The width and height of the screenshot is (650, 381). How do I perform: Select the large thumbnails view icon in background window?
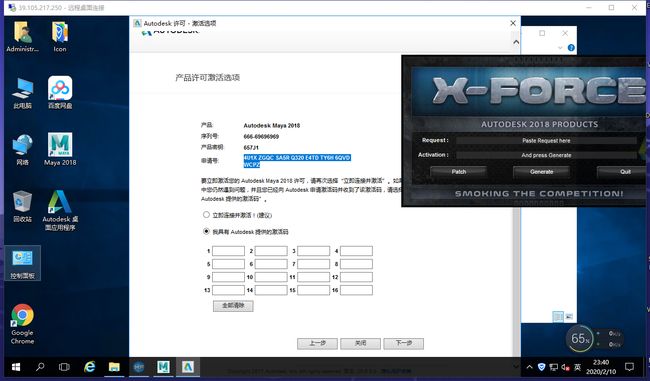coord(569,317)
